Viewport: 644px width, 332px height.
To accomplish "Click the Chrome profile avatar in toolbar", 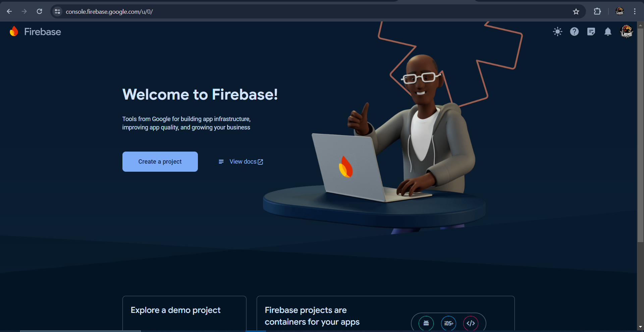I will pos(620,11).
